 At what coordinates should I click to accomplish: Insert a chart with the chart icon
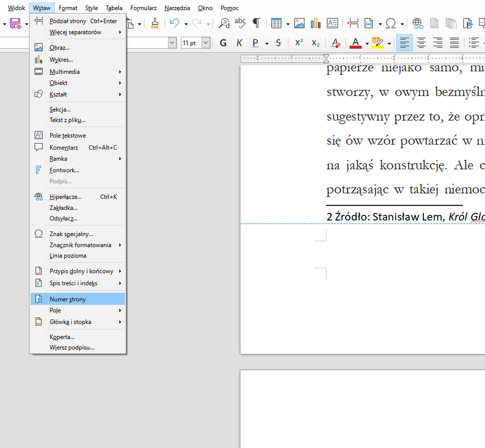315,23
